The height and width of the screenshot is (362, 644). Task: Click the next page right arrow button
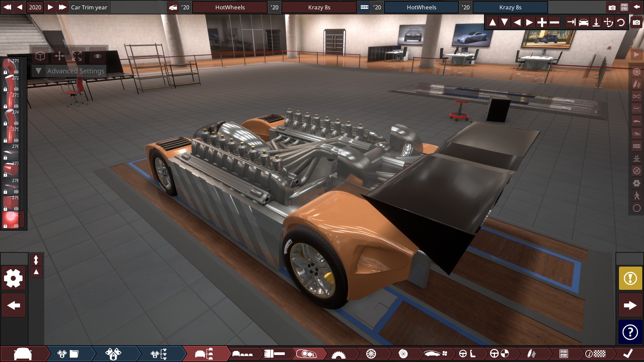630,305
